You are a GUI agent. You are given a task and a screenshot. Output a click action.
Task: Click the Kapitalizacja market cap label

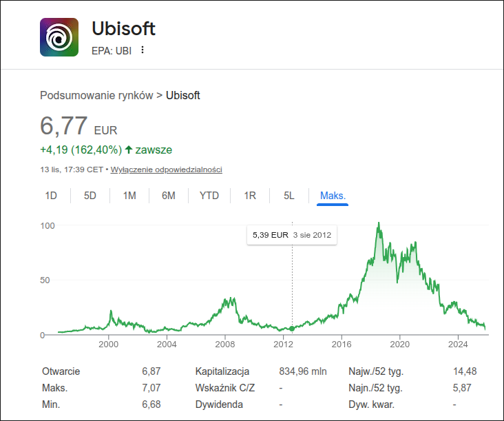(x=222, y=371)
